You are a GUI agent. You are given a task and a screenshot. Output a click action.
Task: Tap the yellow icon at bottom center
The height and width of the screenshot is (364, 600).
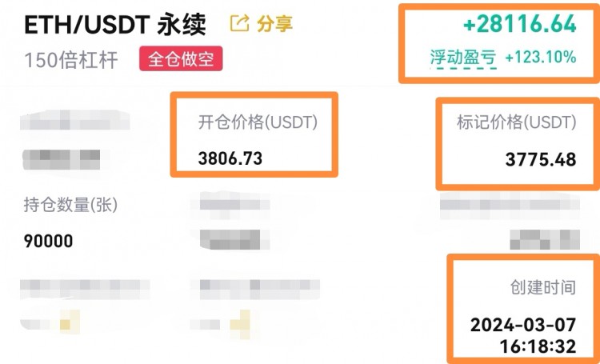240,325
